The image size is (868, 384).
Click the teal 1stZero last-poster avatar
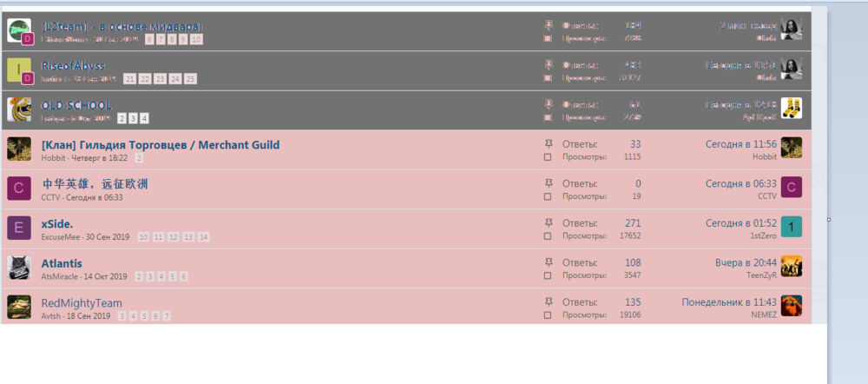[791, 227]
